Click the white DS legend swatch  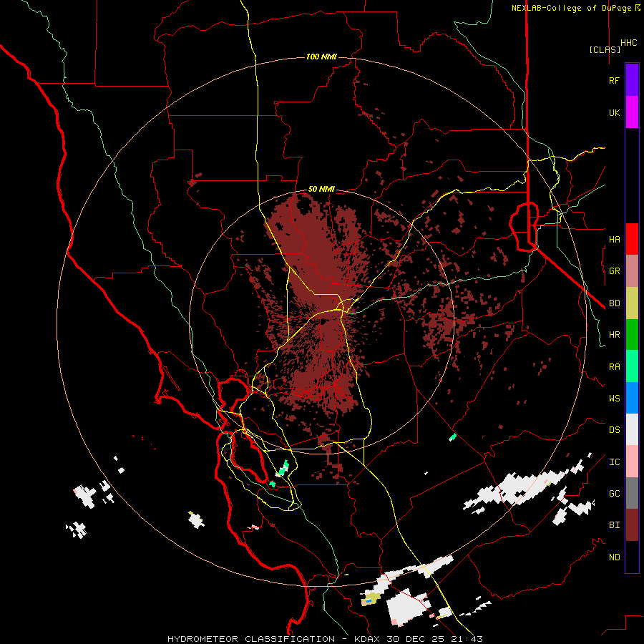632,429
